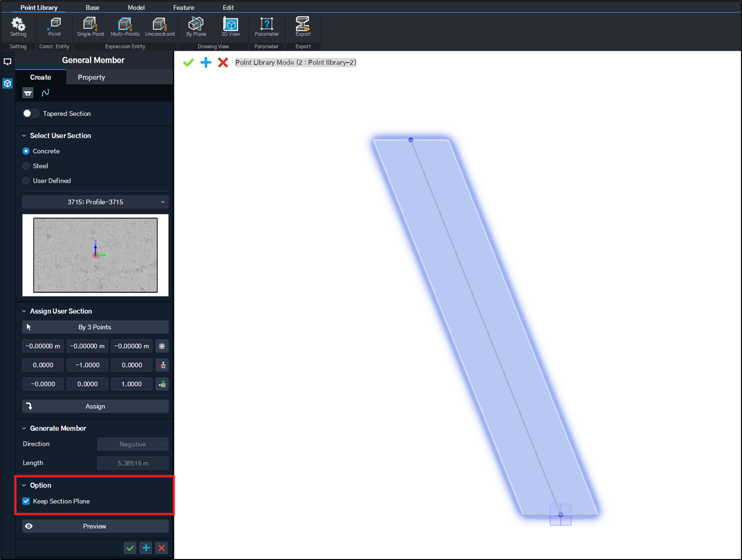Click the red X at panel bottom
742x560 pixels.
[162, 548]
